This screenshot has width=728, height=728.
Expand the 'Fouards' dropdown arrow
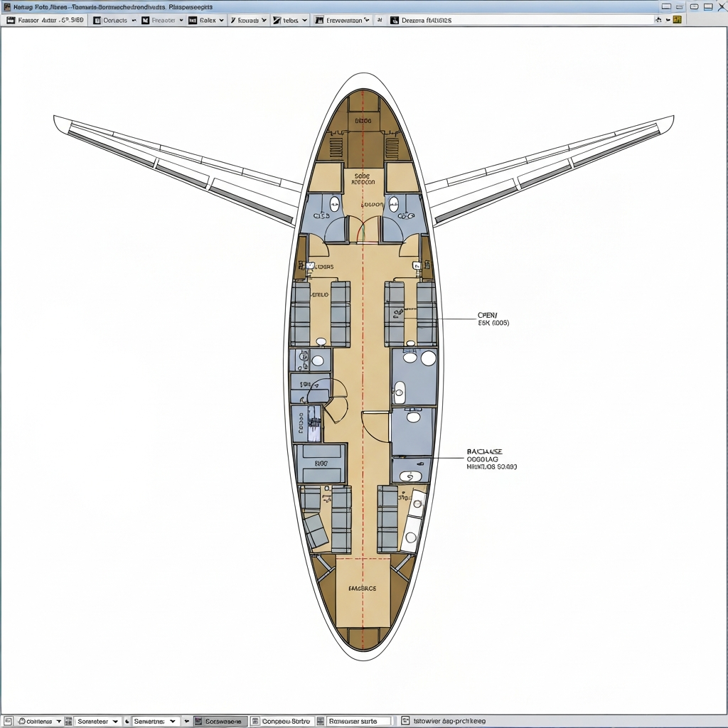[x=264, y=21]
